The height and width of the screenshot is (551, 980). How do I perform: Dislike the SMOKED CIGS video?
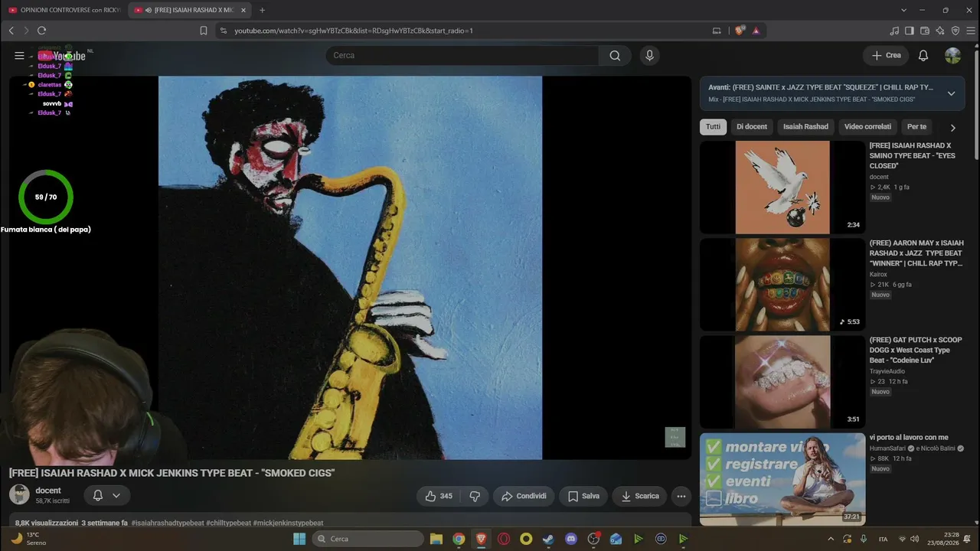(x=475, y=496)
